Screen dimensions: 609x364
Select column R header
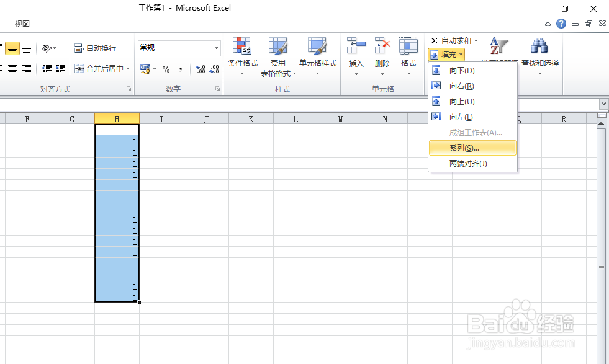pyautogui.click(x=564, y=118)
